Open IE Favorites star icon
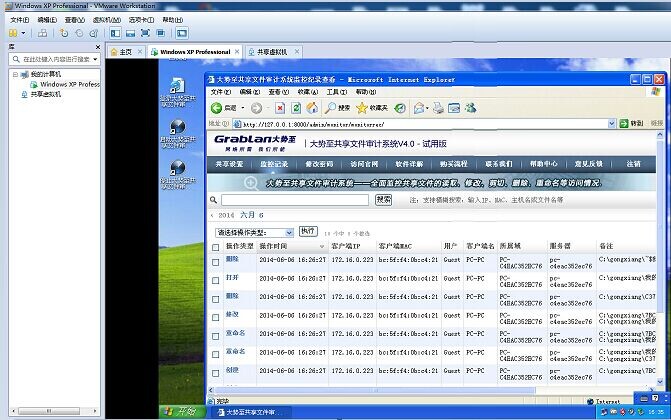 (x=360, y=108)
